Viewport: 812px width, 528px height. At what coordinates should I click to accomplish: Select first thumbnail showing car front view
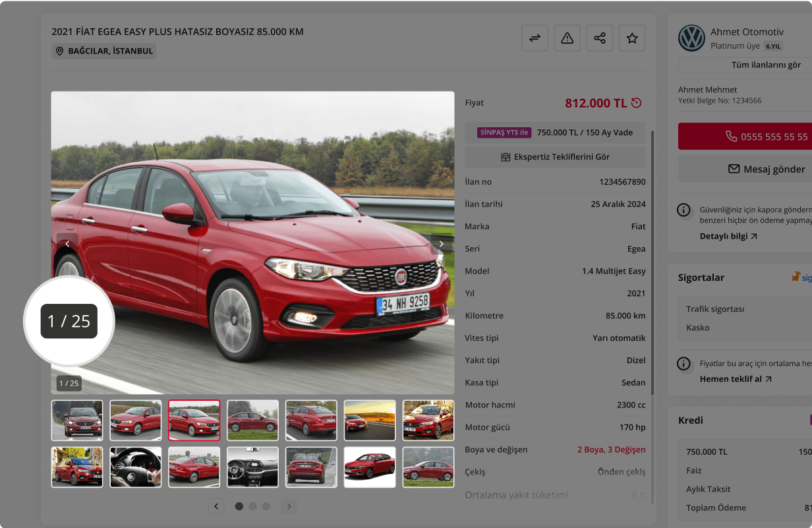pyautogui.click(x=77, y=420)
